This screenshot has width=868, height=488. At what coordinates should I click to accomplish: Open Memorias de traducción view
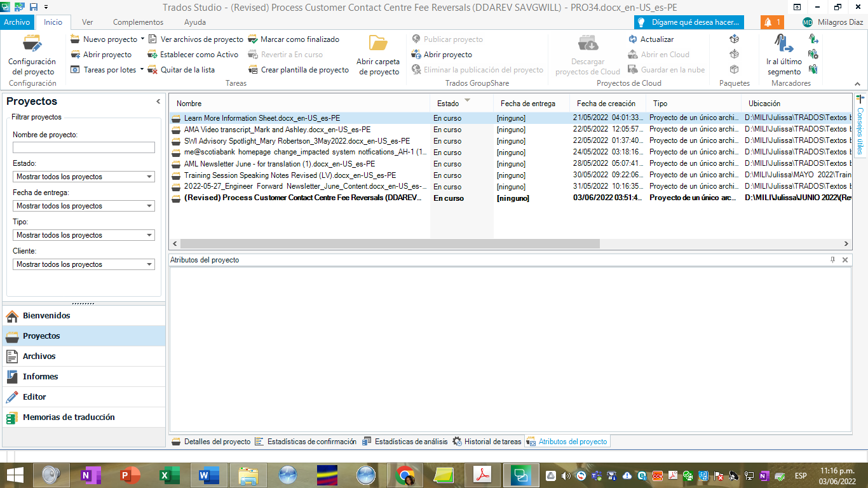point(84,417)
